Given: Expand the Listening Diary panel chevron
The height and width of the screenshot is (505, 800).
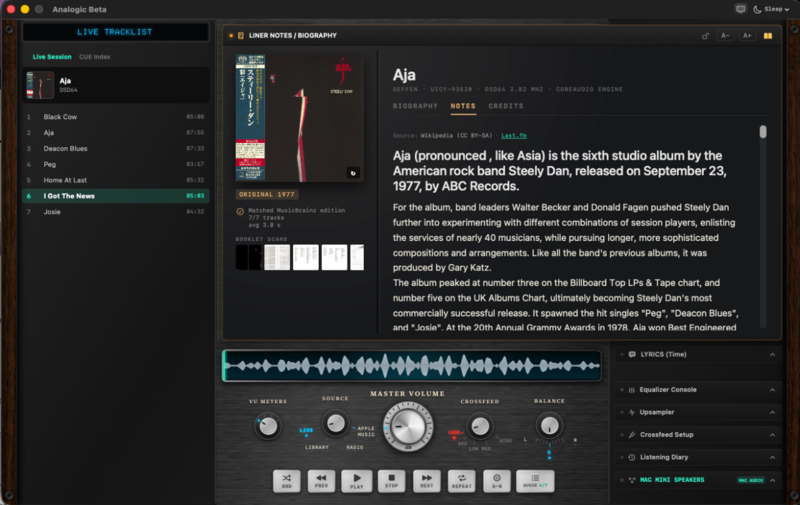Looking at the screenshot, I should pos(772,458).
